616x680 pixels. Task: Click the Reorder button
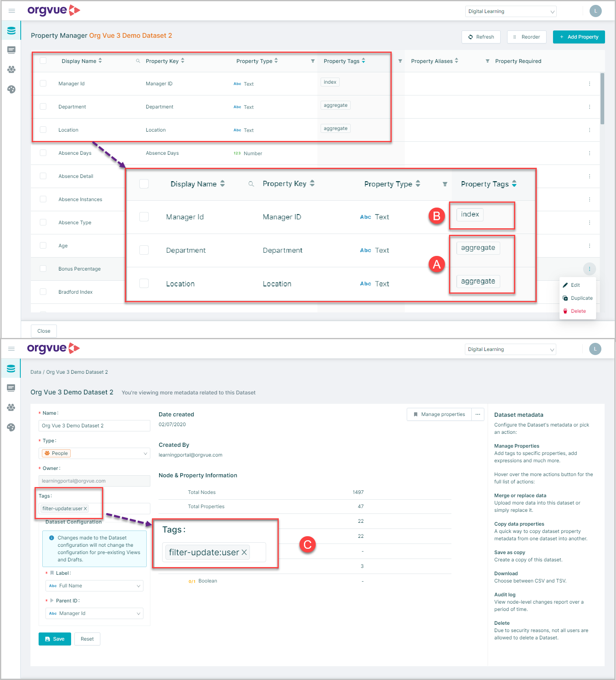click(527, 37)
